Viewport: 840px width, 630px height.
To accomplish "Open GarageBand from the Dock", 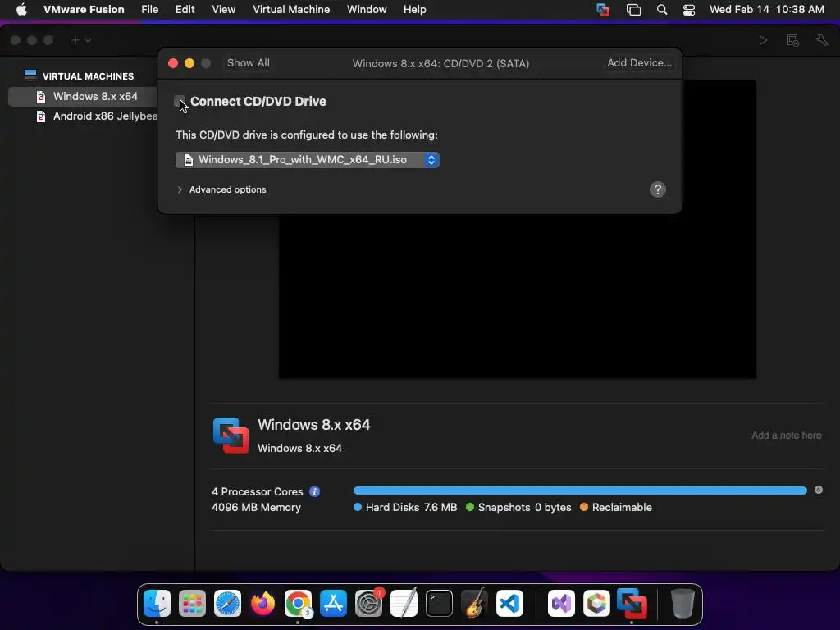I will [474, 604].
